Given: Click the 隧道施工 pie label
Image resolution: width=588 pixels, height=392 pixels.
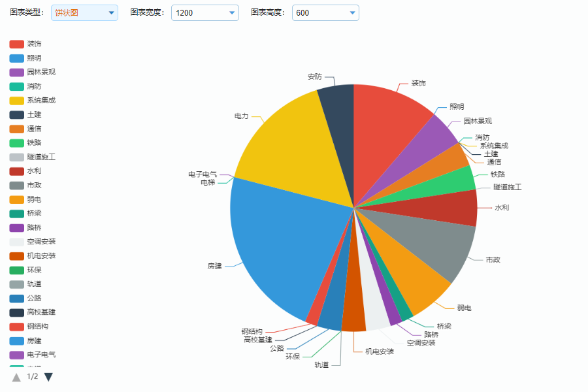Looking at the screenshot, I should [x=508, y=188].
